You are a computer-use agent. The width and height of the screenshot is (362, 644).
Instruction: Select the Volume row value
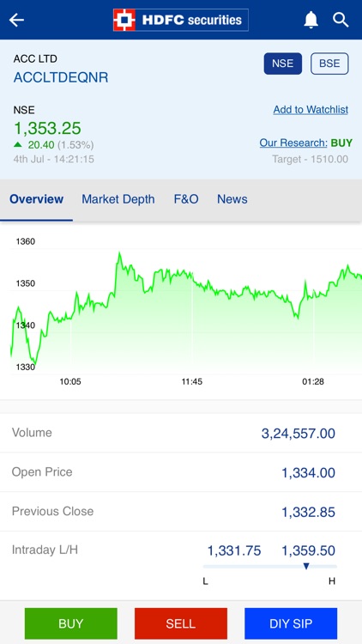[298, 434]
